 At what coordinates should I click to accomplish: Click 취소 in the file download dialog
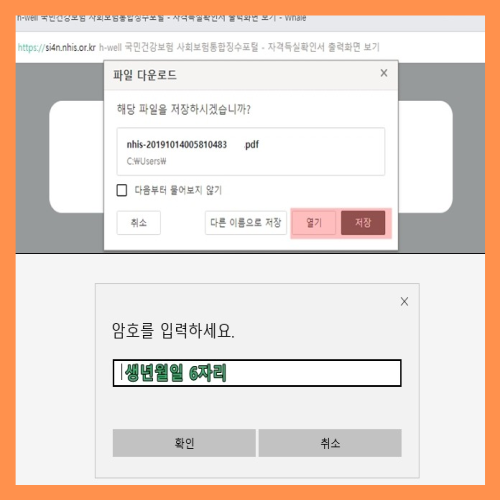(139, 223)
